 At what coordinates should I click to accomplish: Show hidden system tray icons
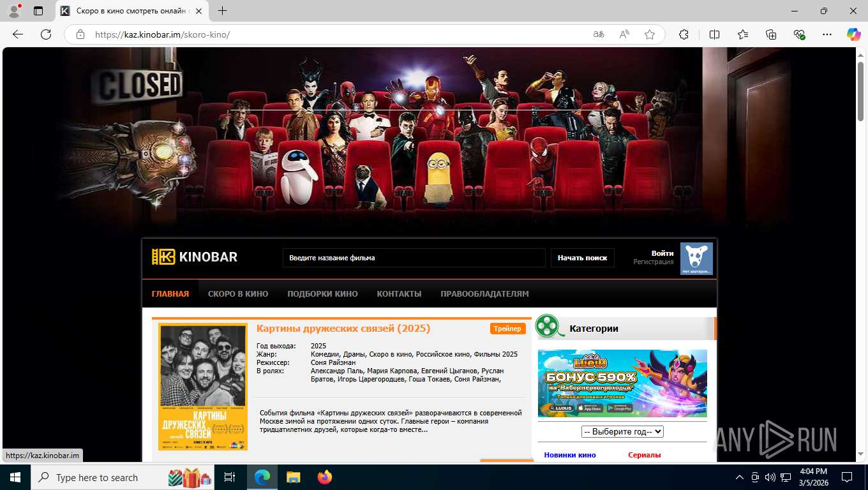740,477
